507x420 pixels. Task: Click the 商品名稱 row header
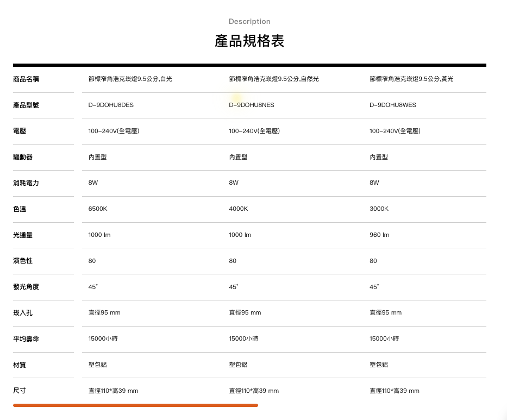(x=26, y=79)
